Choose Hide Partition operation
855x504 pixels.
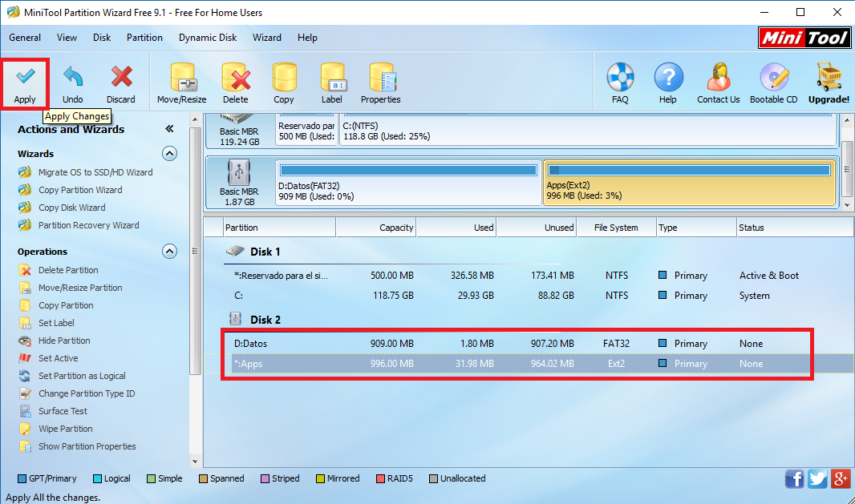pyautogui.click(x=55, y=341)
